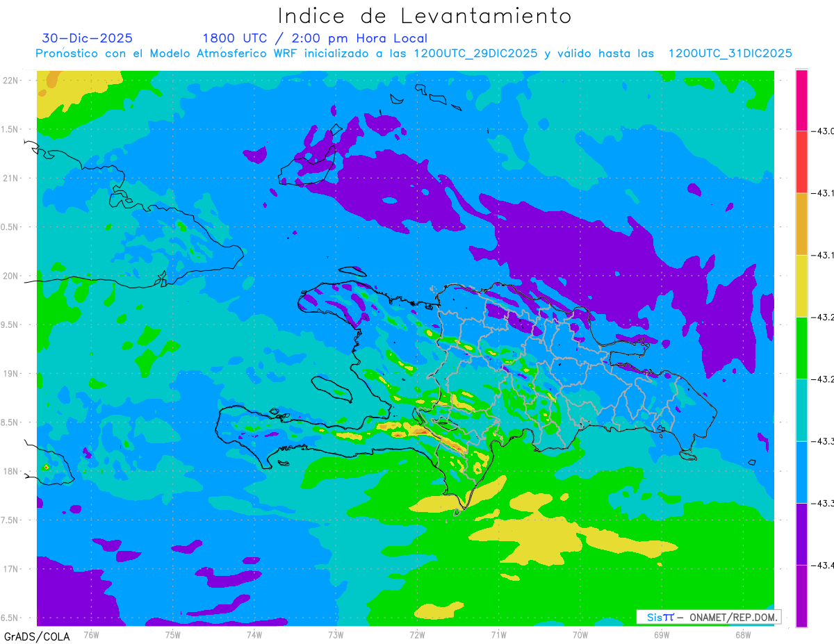Select the pink swatch in the color bar

click(x=801, y=100)
